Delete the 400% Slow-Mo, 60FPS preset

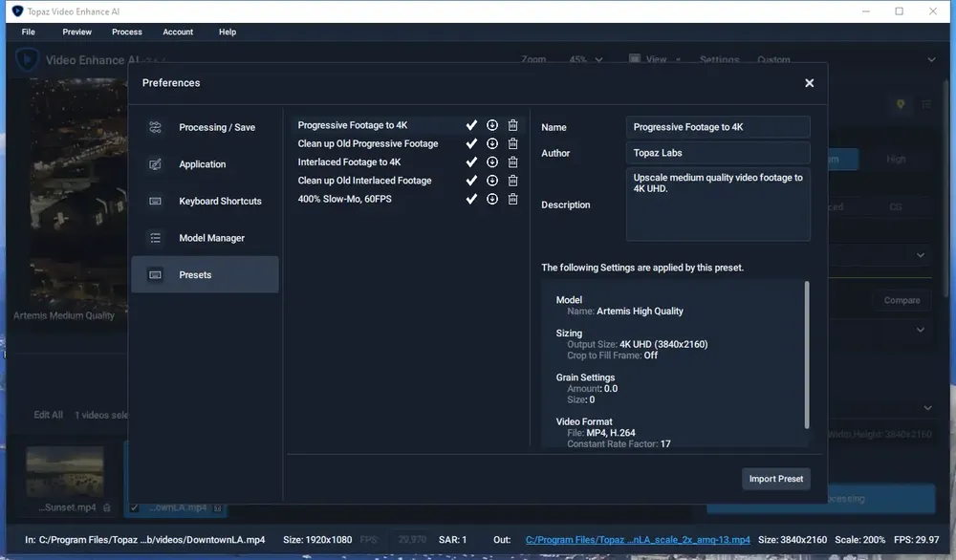coord(512,199)
